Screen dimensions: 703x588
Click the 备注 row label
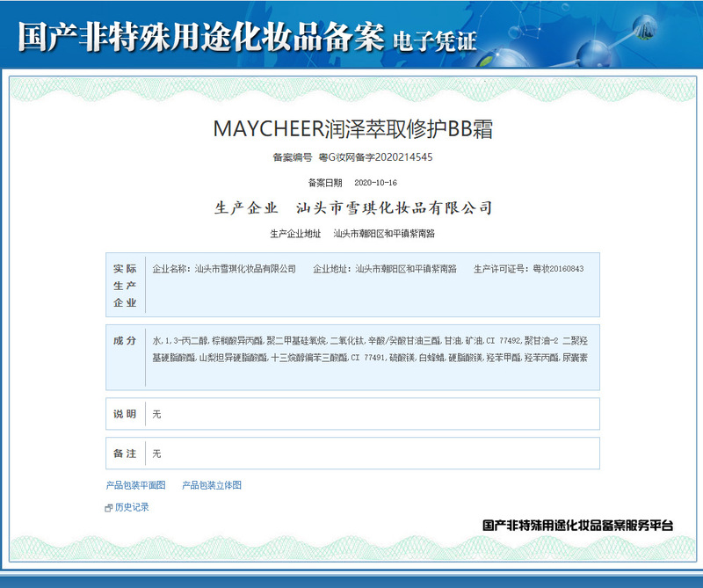(125, 454)
